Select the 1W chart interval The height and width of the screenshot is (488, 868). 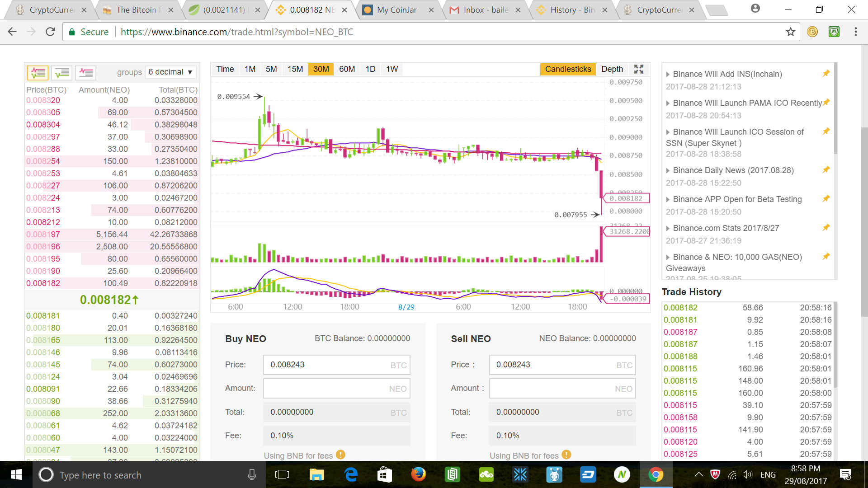pos(392,69)
